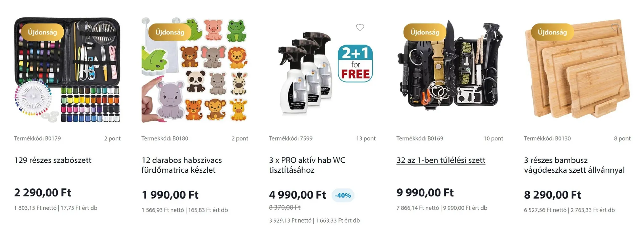Click Újdonság badge on the sewing kit
This screenshot has height=227, width=644.
pos(42,32)
